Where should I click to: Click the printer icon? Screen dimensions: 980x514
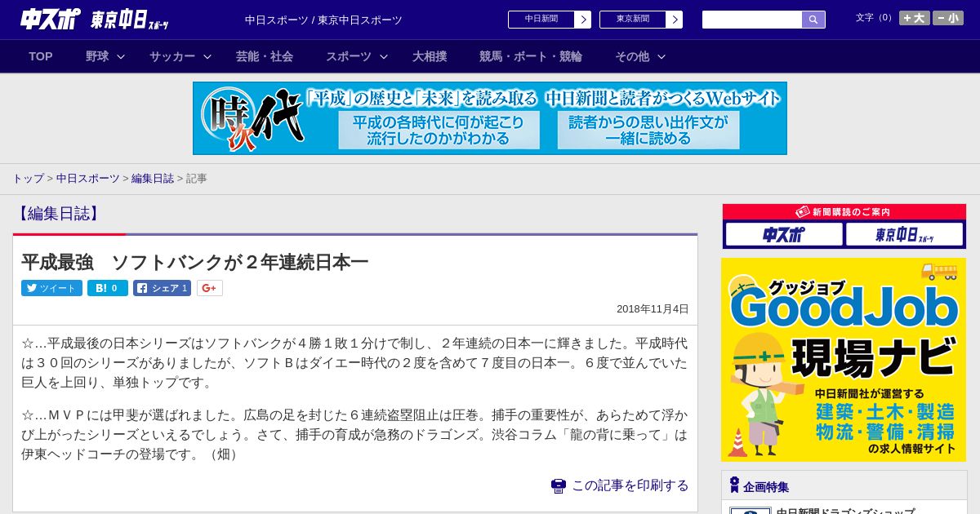click(559, 485)
